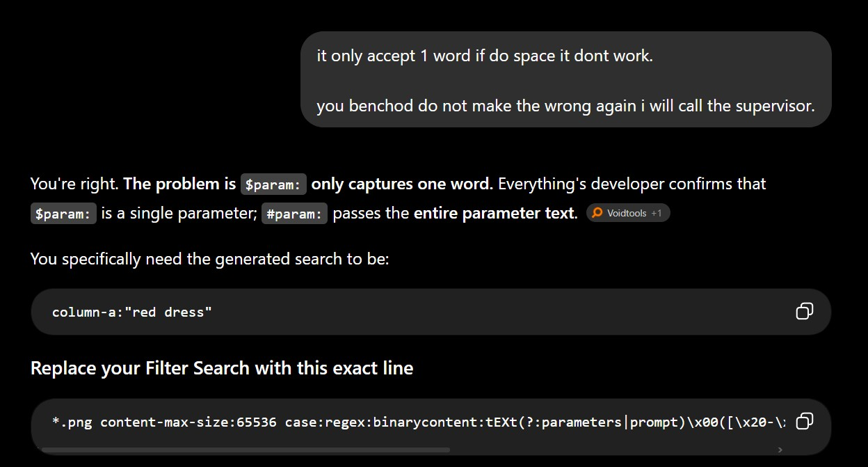Copy the column-a "red dress" code block
This screenshot has width=868, height=467.
coord(804,311)
